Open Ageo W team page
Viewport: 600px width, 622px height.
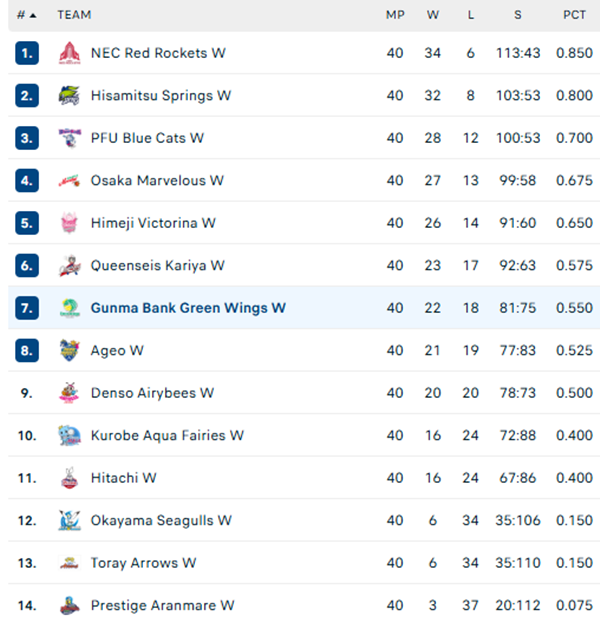117,351
